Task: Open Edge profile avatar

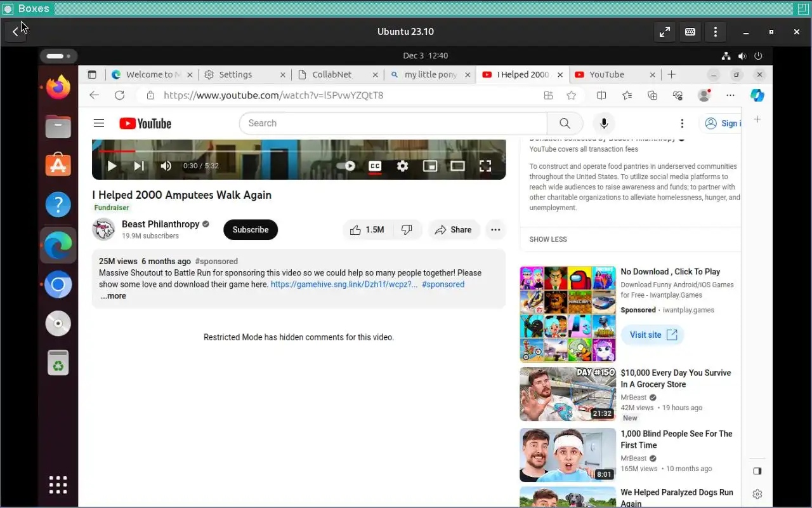Action: pos(704,95)
